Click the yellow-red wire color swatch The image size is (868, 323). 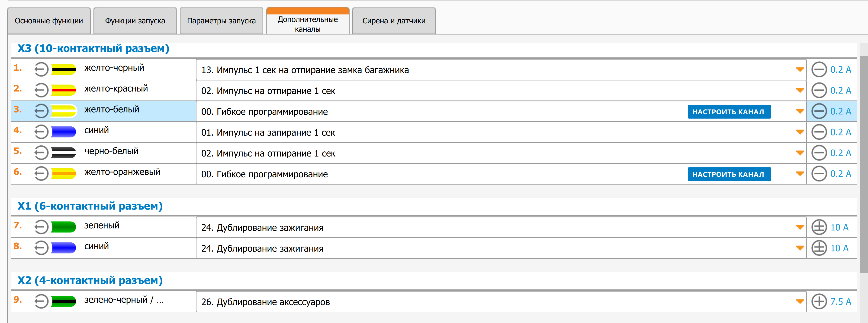(63, 90)
